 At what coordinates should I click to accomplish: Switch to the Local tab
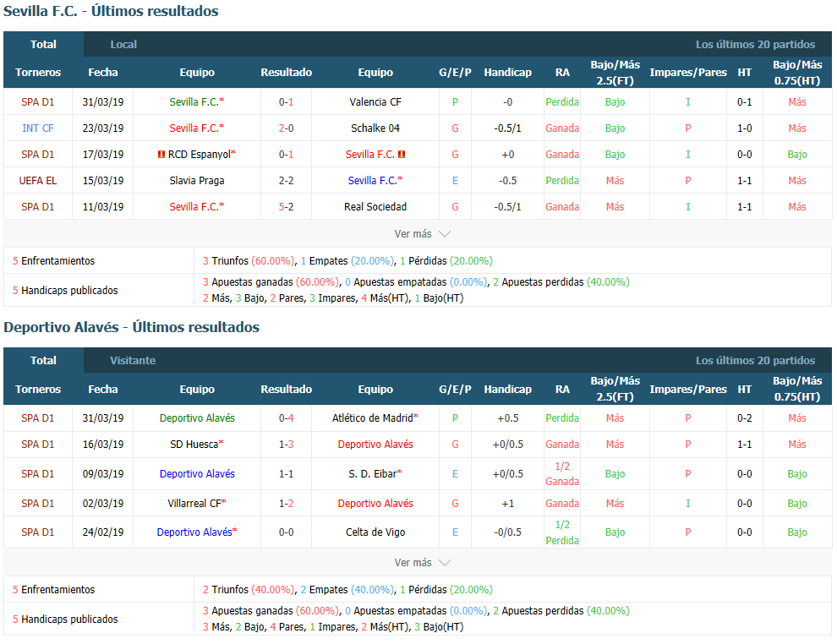click(123, 44)
